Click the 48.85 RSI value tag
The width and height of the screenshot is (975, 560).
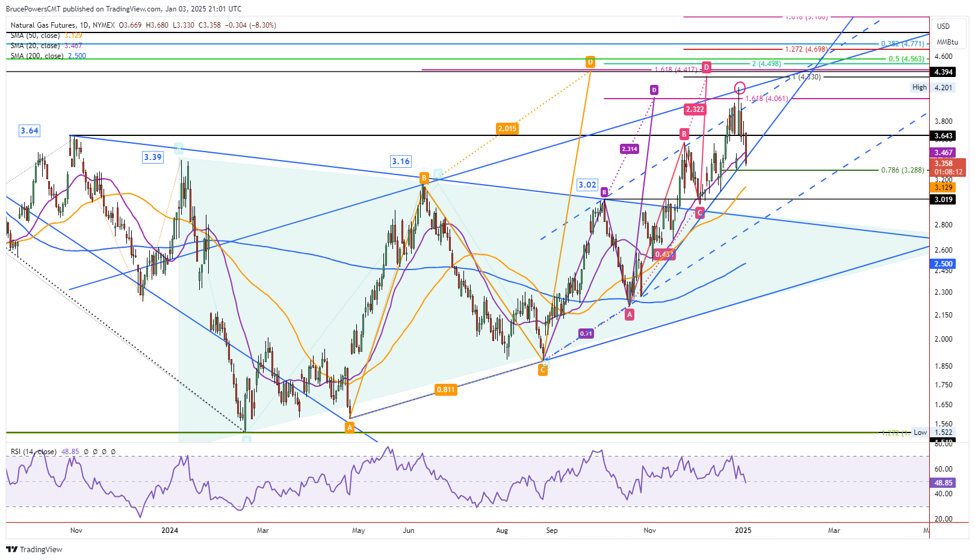[943, 483]
